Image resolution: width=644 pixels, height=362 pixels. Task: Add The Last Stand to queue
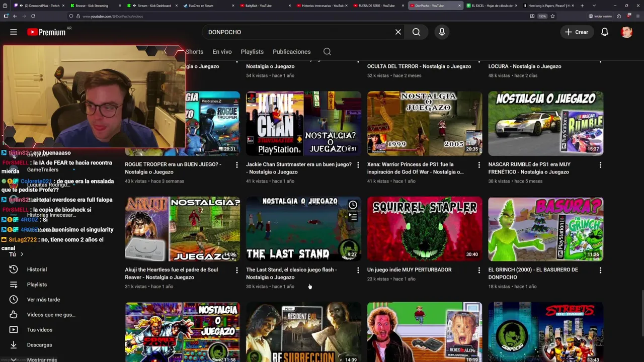[x=353, y=217]
